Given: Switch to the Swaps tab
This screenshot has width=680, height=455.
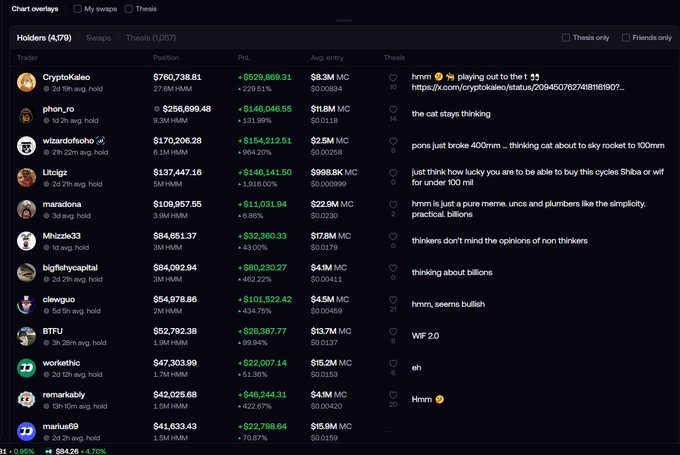Looking at the screenshot, I should (98, 38).
